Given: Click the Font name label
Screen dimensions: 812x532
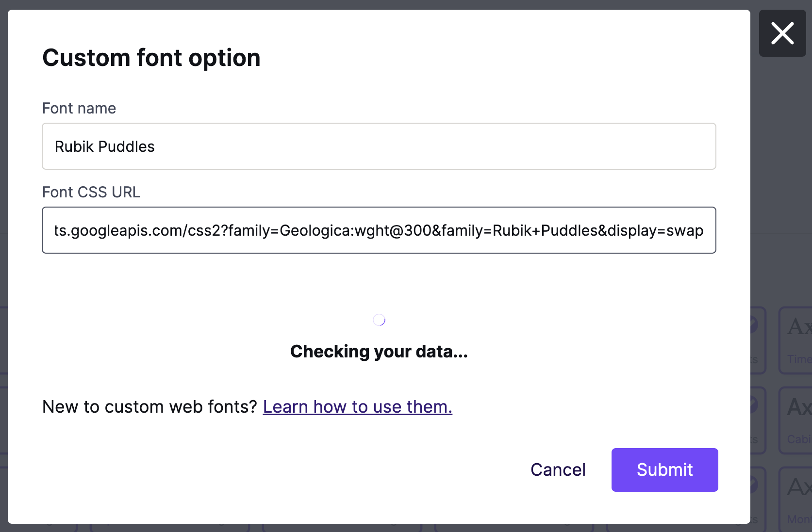Looking at the screenshot, I should point(79,108).
